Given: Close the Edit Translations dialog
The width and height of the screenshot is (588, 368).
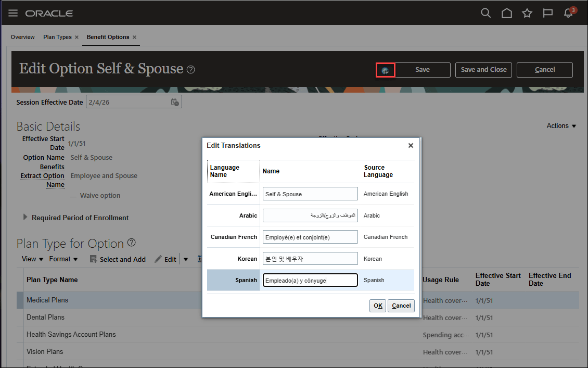Looking at the screenshot, I should point(411,146).
